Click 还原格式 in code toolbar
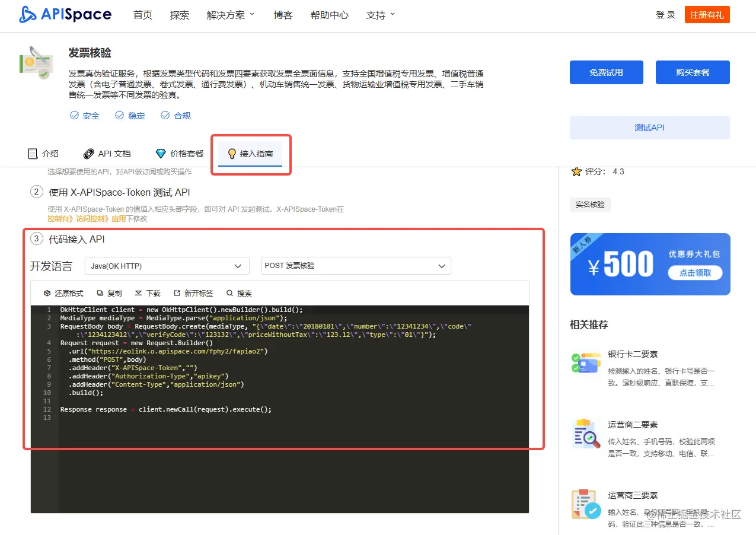The height and width of the screenshot is (535, 756). [x=63, y=293]
